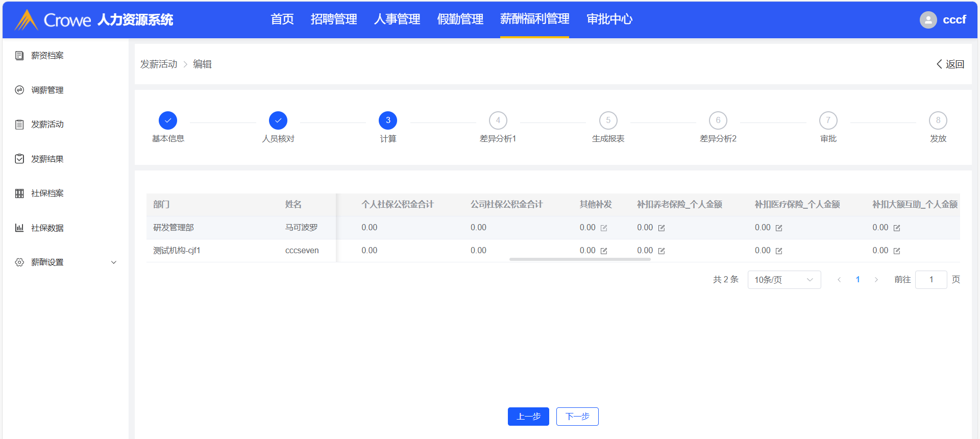Image resolution: width=980 pixels, height=439 pixels.
Task: Click the table's horizontal scrollbar
Action: click(580, 259)
